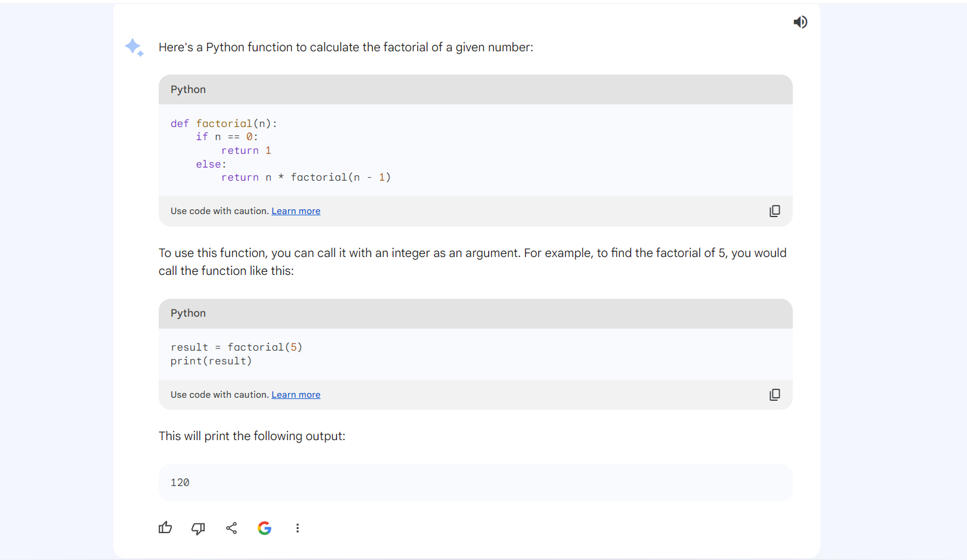This screenshot has width=967, height=560.
Task: Click the 'To use this function' paragraph
Action: click(472, 262)
